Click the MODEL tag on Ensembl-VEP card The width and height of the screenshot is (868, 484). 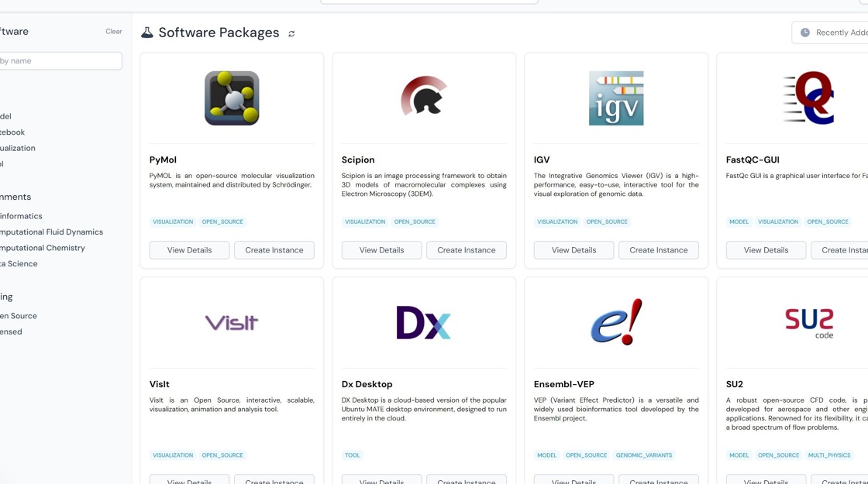point(546,455)
